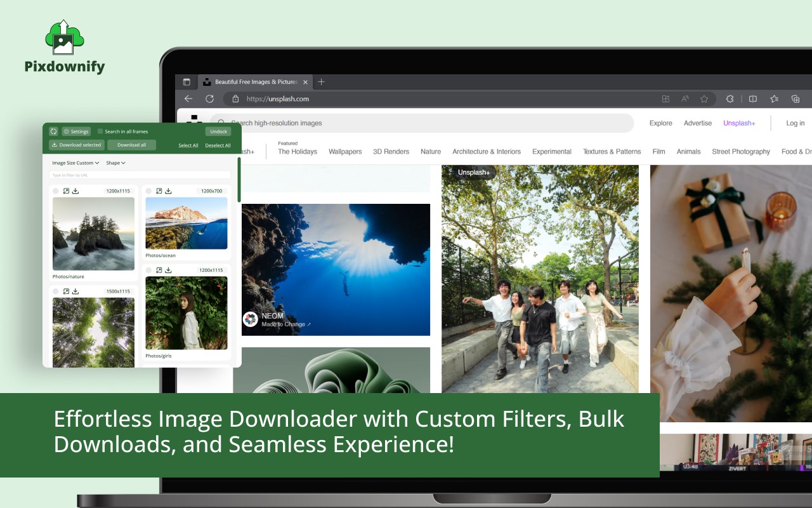
Task: Download the Photos/nature image via its icon
Action: (75, 190)
